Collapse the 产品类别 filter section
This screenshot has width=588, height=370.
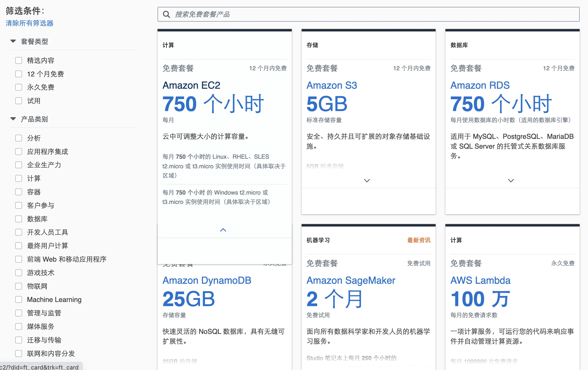tap(13, 119)
